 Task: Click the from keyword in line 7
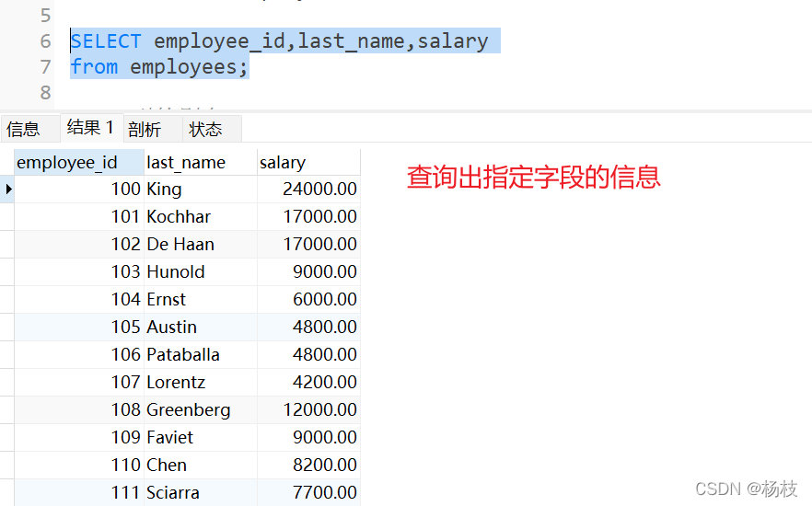[94, 67]
